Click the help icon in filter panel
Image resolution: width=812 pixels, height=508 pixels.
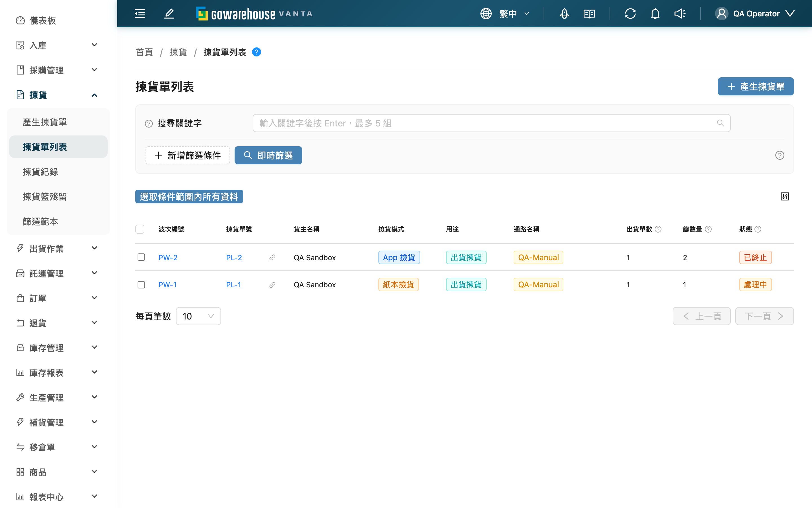[x=780, y=155]
